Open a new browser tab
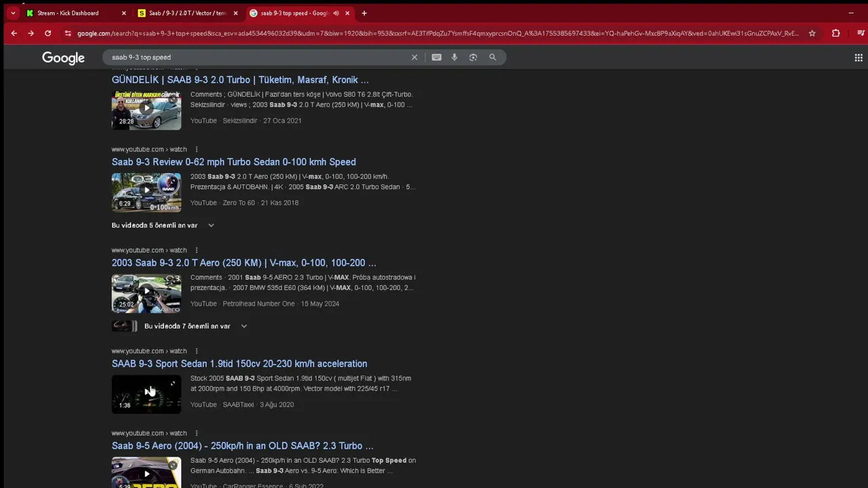Screen dimensions: 868x488 pos(364,13)
